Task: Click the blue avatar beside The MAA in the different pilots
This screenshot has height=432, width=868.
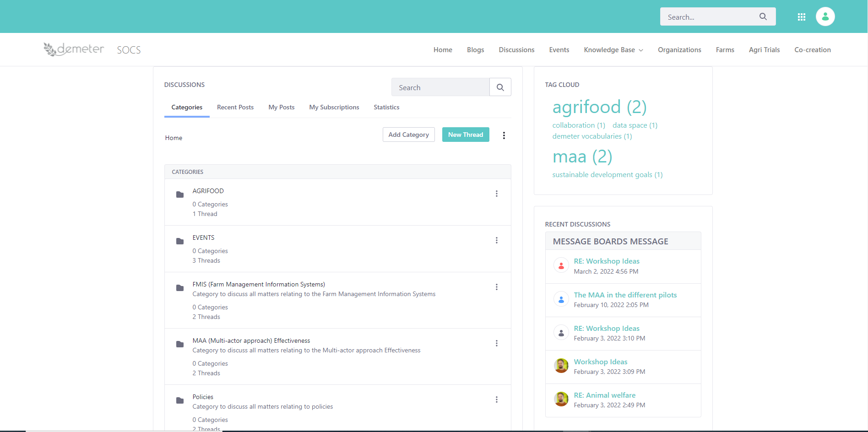Action: 561,299
